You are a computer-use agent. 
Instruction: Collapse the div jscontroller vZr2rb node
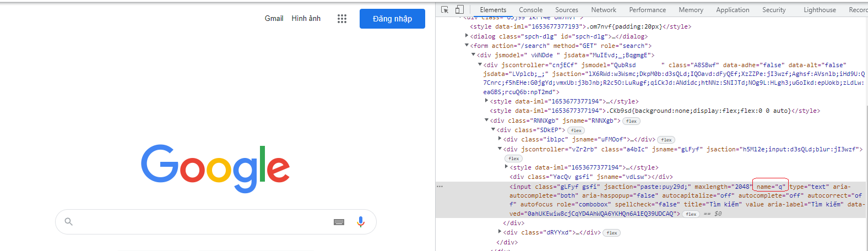pos(500,149)
